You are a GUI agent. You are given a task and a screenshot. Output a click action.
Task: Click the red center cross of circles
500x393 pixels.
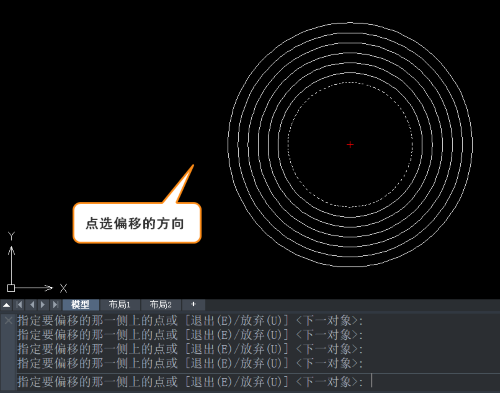coord(350,144)
